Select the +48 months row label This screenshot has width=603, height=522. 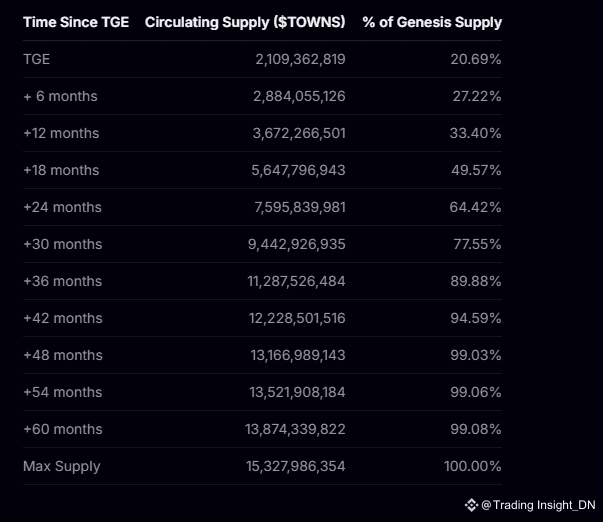[63, 355]
